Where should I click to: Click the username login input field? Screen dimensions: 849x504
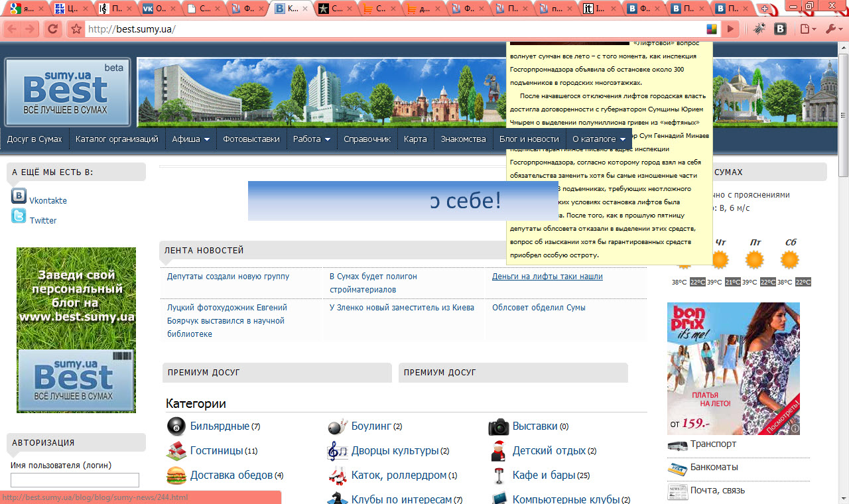coord(75,480)
